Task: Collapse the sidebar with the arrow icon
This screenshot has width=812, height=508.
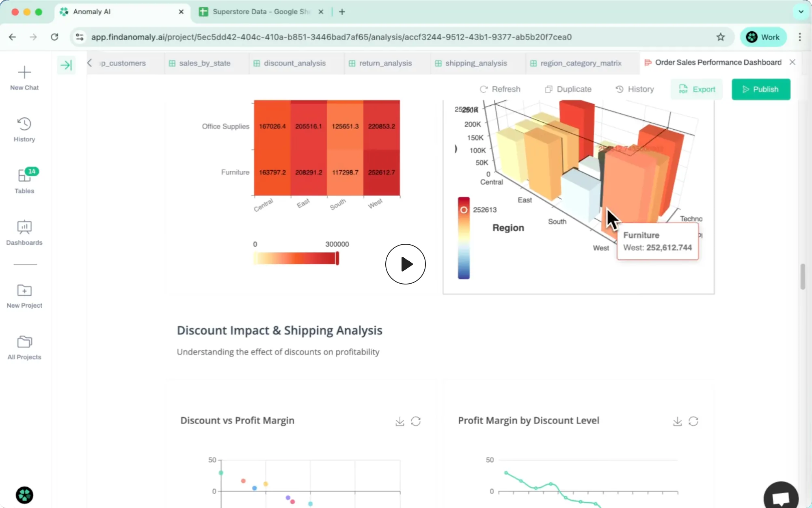Action: (66, 65)
